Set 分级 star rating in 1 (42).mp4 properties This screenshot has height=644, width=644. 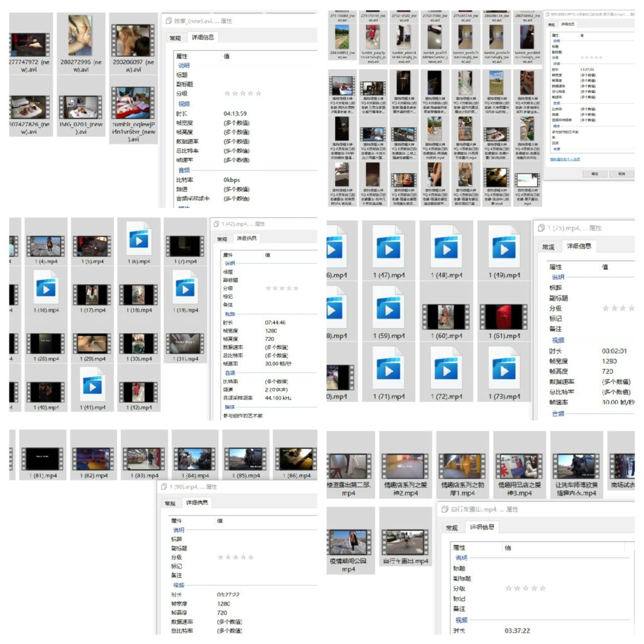coord(280,288)
